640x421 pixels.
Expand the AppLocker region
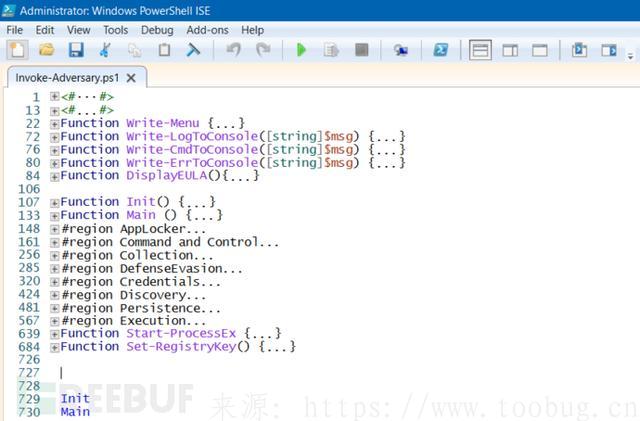55,229
